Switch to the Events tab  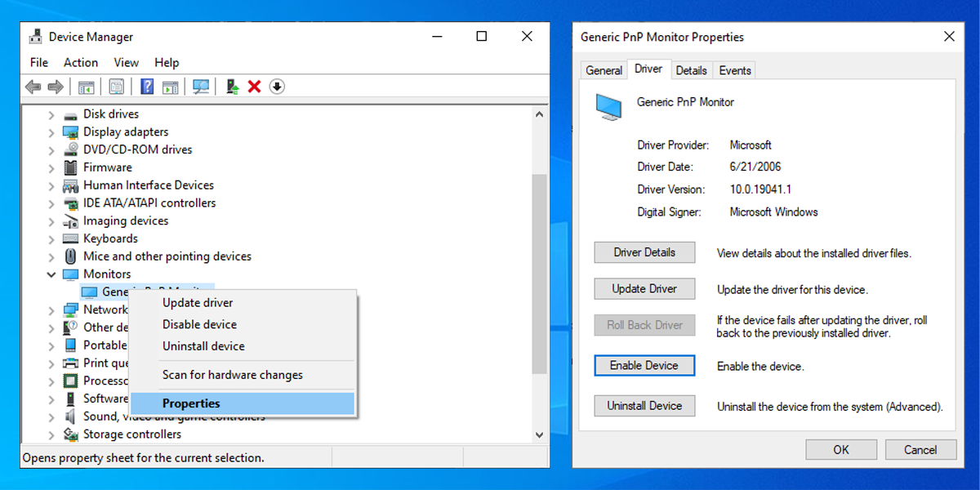(x=735, y=70)
